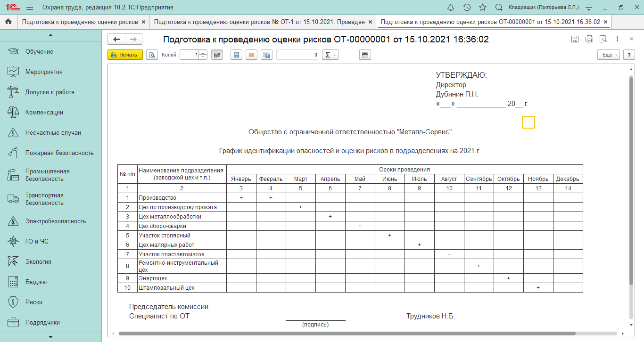The height and width of the screenshot is (342, 644).
Task: Select cell Штамповальный цех
Action: tap(182, 287)
